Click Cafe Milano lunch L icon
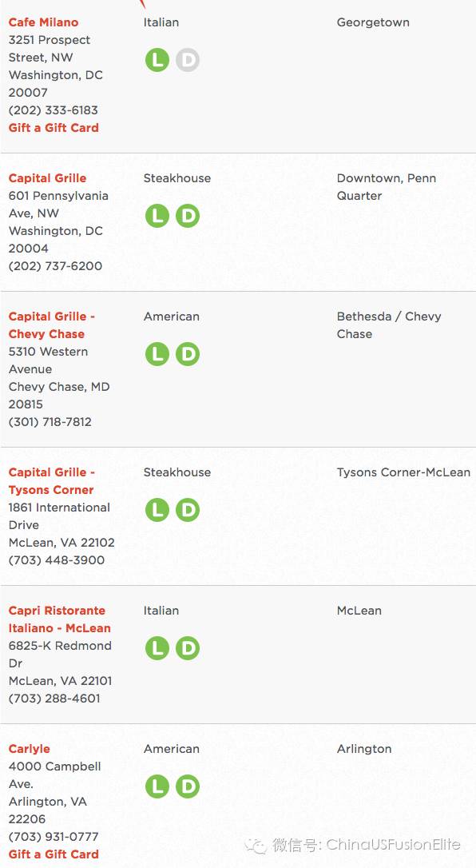This screenshot has height=868, width=476. pos(157,60)
